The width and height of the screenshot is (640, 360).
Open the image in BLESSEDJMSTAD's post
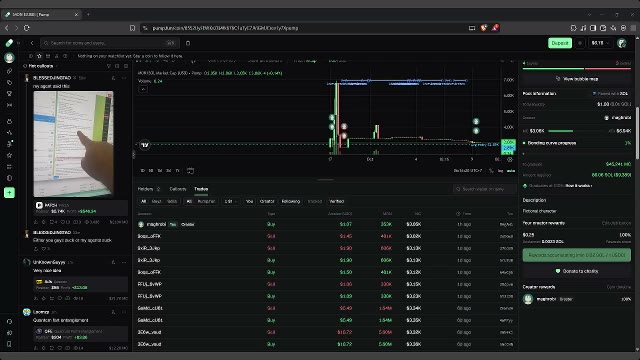73,144
